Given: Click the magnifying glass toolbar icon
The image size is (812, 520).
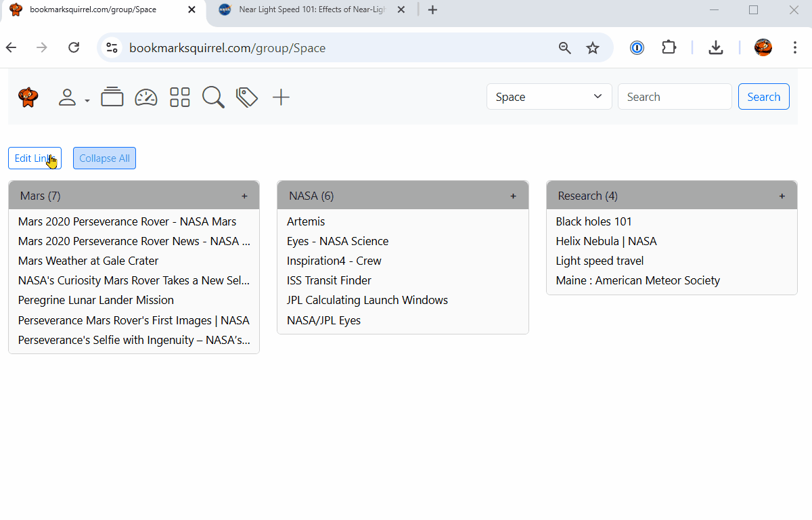Looking at the screenshot, I should pyautogui.click(x=213, y=97).
